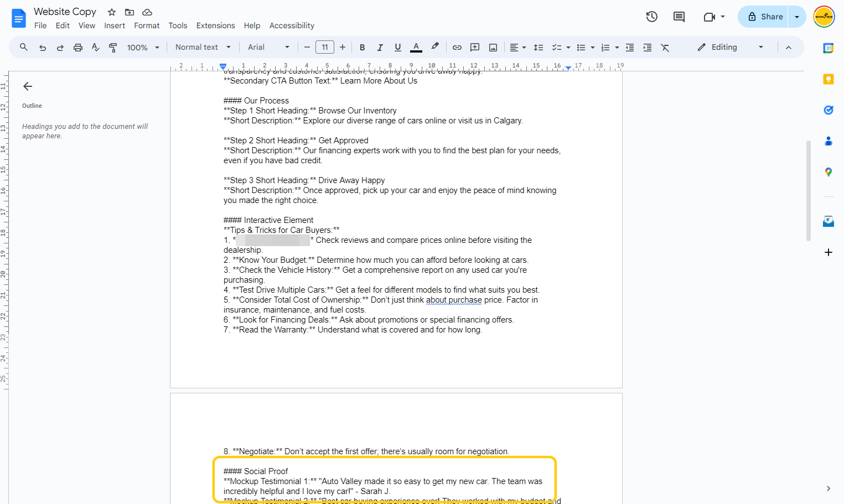Clear formatting from selection
844x504 pixels.
pos(665,48)
